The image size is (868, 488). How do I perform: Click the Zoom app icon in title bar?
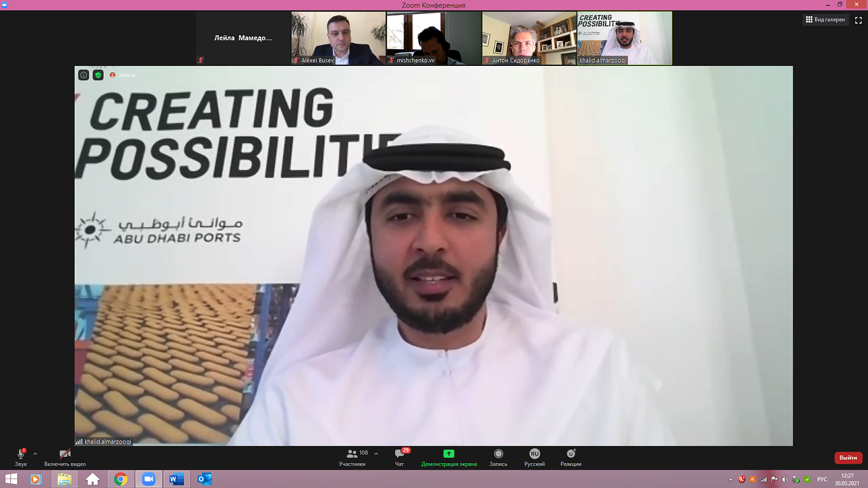point(5,5)
